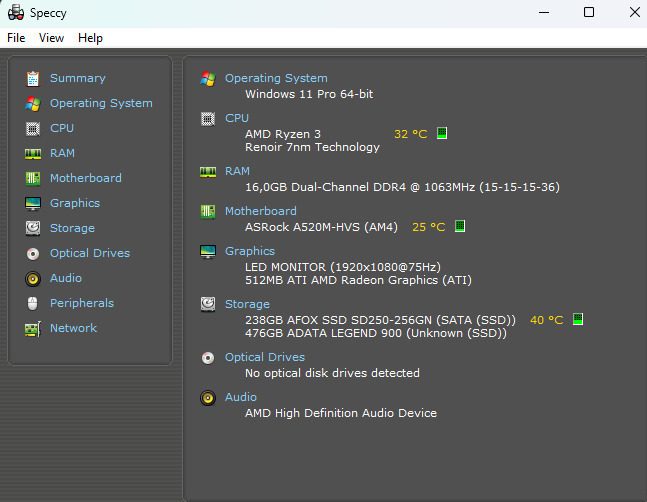
Task: Click 'ASRock A520M-HVS (AM4)' text
Action: point(321,227)
